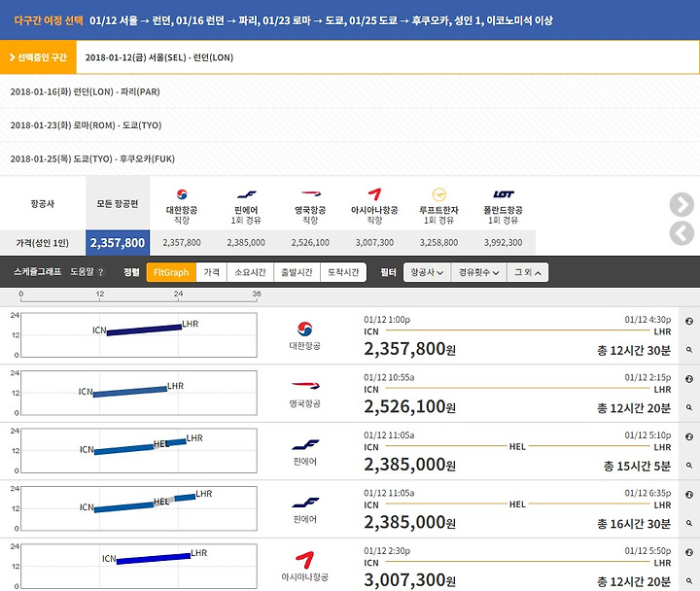Open magnifier details for 2,357,800원 Korean Air flight
Screen dimensions: 700x591
coord(688,348)
